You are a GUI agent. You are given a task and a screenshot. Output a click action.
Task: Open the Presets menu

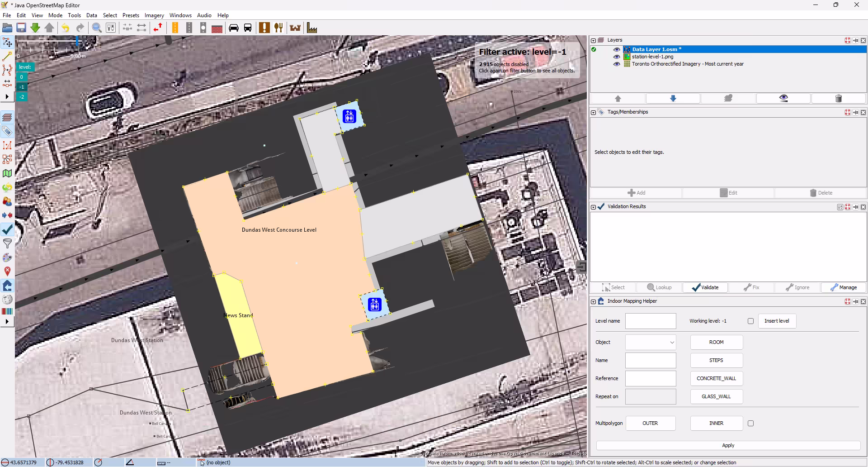[x=131, y=15]
